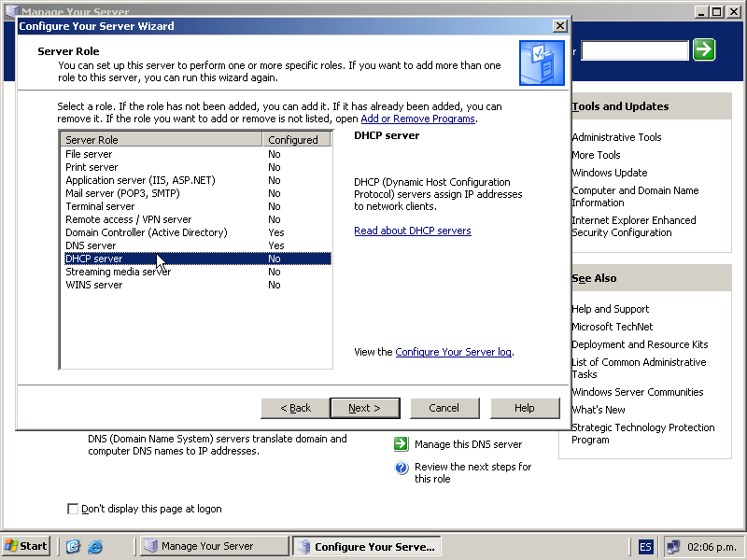
Task: Open the desktop icon in Quick Launch
Action: (73, 547)
